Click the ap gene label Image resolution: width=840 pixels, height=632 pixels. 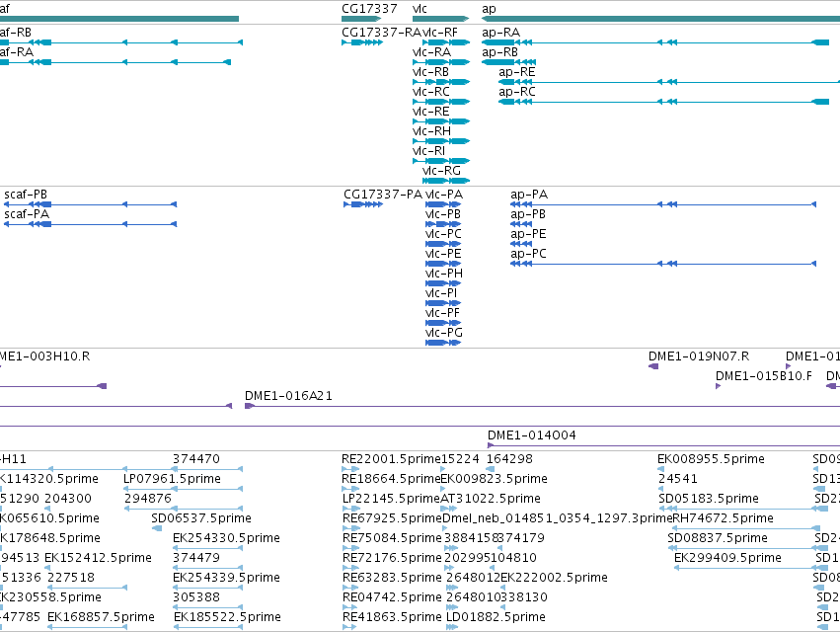pos(489,9)
